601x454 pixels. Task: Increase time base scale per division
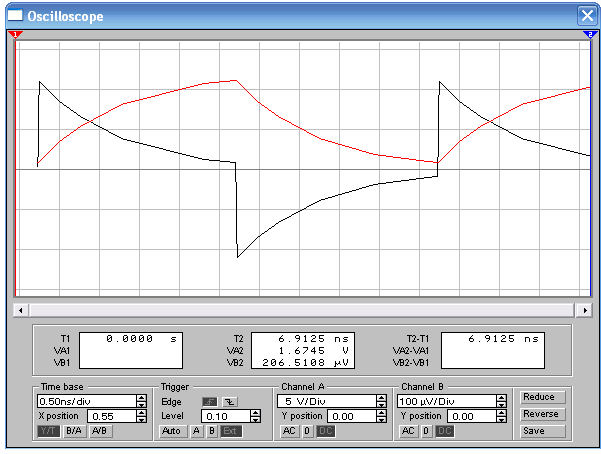point(141,398)
